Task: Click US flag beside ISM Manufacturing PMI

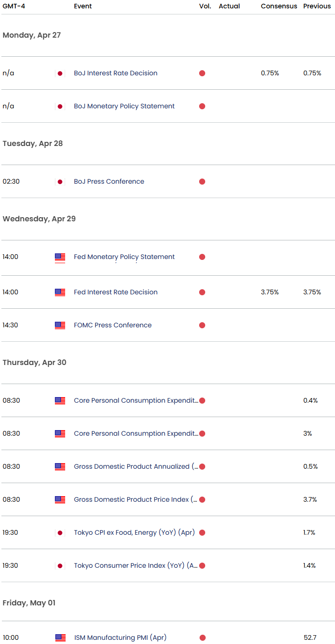Action: 60,638
